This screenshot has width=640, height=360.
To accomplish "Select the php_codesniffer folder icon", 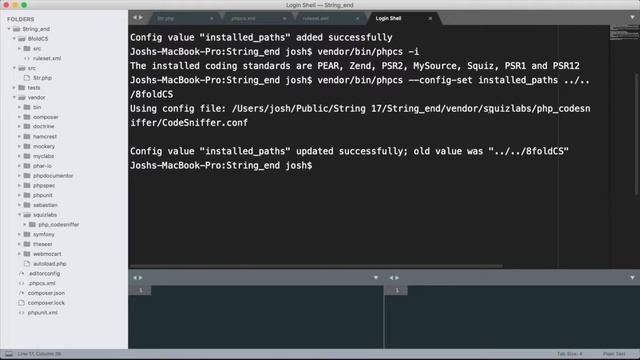I will [32, 224].
